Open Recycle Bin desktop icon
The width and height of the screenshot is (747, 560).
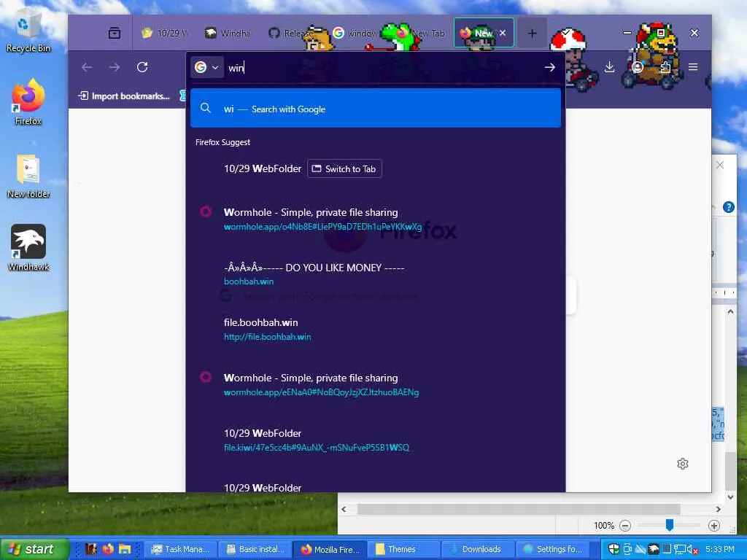(28, 32)
